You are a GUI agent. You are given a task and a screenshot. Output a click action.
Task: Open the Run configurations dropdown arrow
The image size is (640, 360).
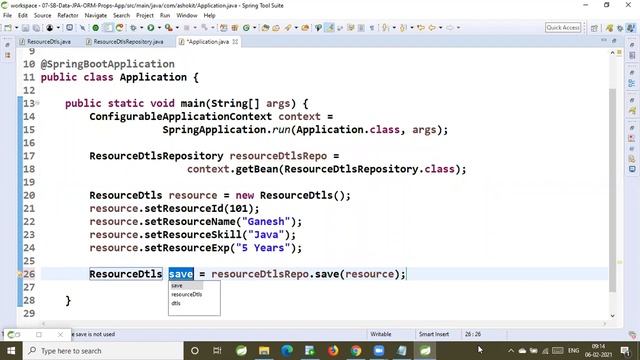[x=159, y=28]
